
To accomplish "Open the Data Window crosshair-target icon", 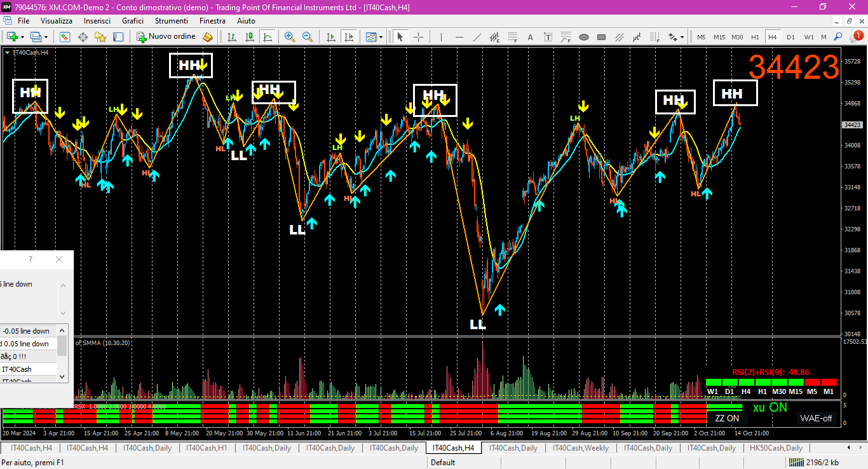I will point(83,37).
